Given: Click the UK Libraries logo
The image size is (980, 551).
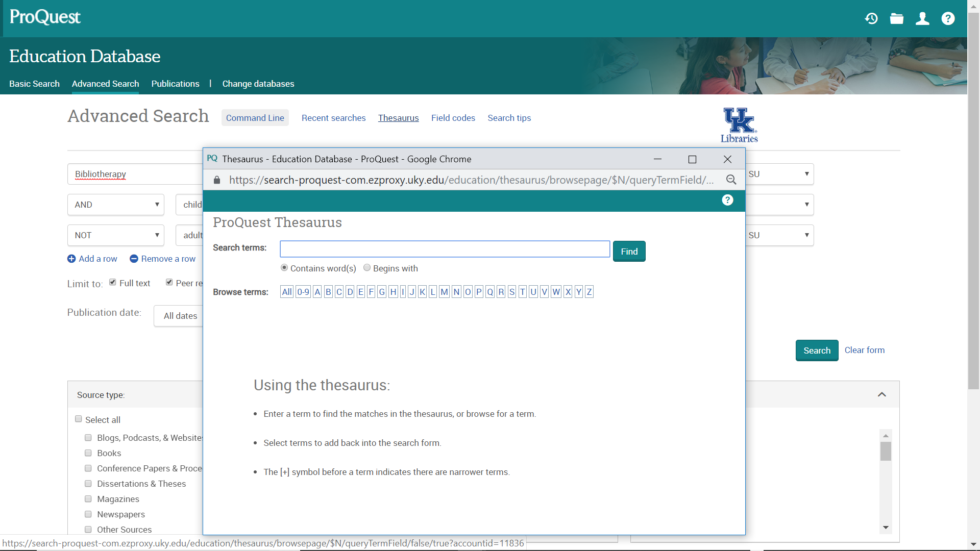Looking at the screenshot, I should [x=739, y=124].
